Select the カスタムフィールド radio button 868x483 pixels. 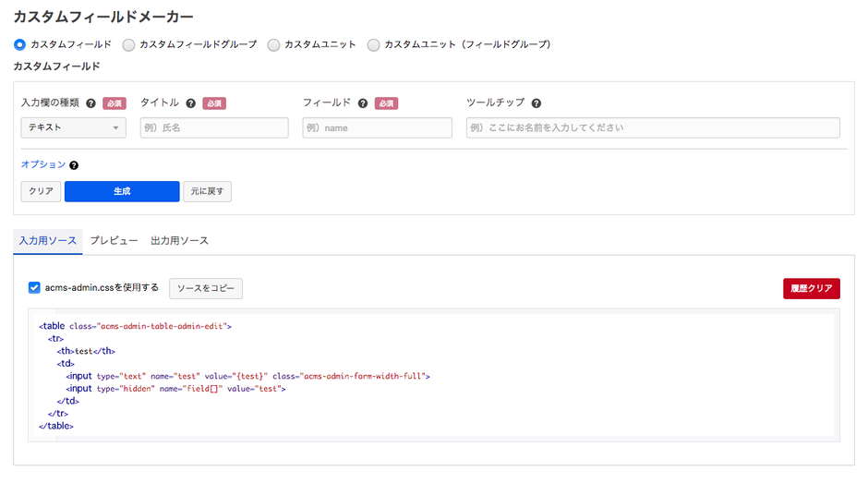(x=20, y=44)
